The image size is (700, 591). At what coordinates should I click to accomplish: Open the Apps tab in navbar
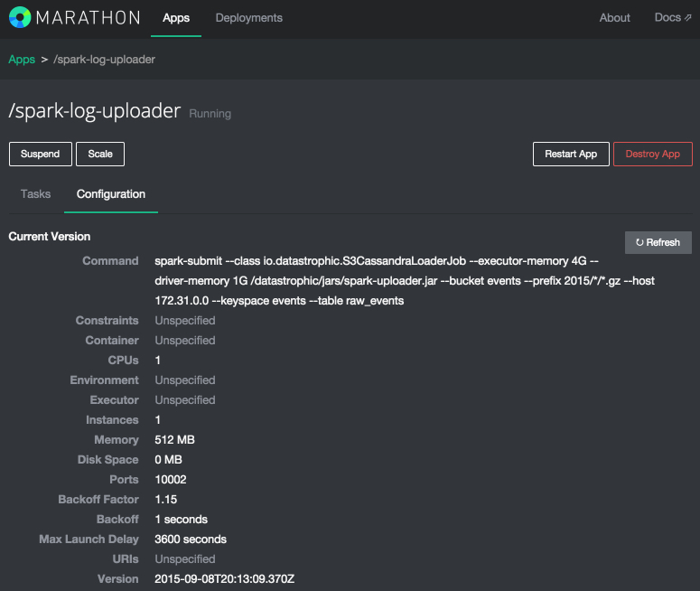point(176,18)
